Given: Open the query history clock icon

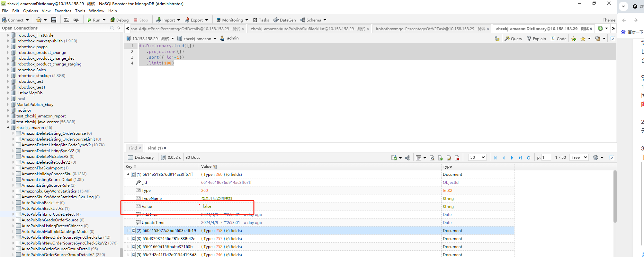Looking at the screenshot, I should pyautogui.click(x=598, y=39).
